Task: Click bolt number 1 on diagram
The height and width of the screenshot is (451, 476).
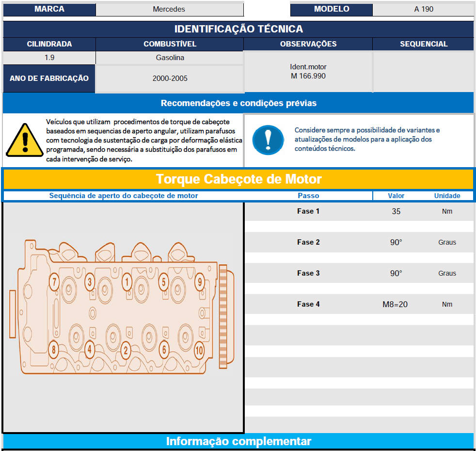Action: [x=127, y=281]
